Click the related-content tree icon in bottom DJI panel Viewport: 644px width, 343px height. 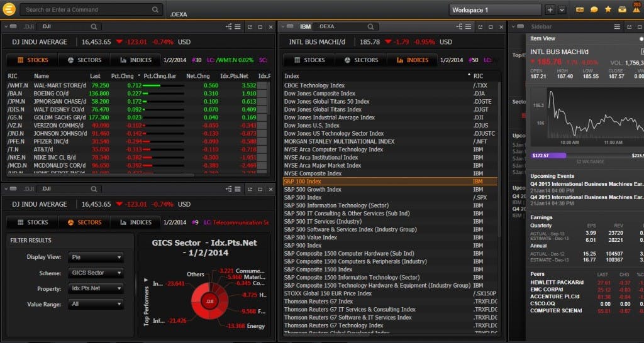[229, 189]
